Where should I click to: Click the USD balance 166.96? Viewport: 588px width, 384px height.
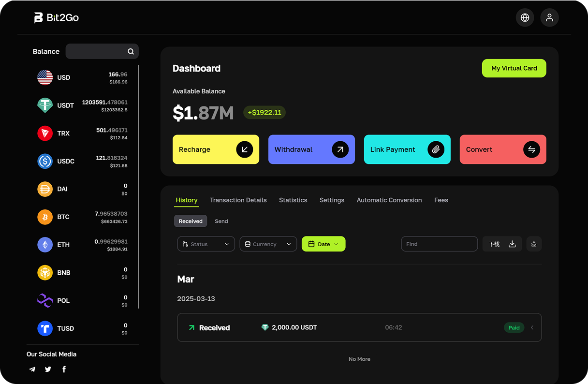pyautogui.click(x=118, y=74)
